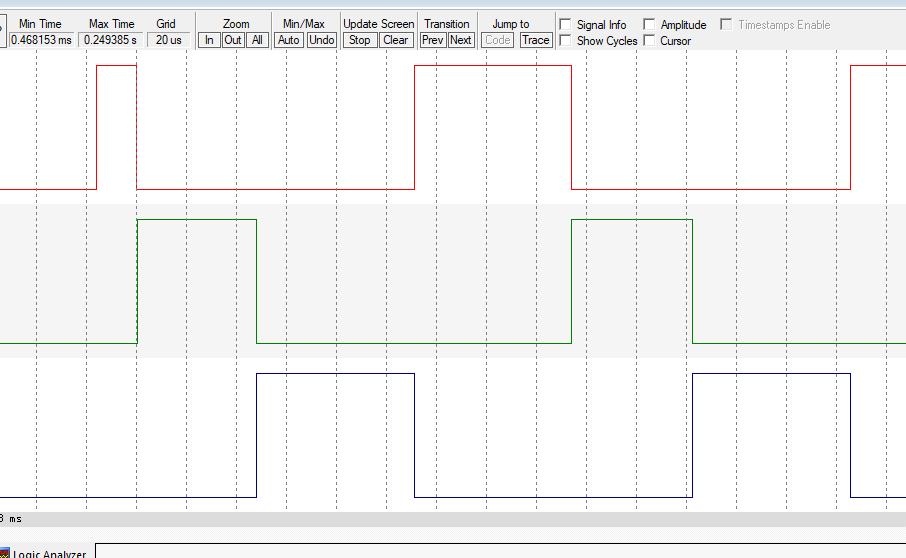
Task: Toggle the Timestamps Enable checkbox
Action: pos(726,24)
